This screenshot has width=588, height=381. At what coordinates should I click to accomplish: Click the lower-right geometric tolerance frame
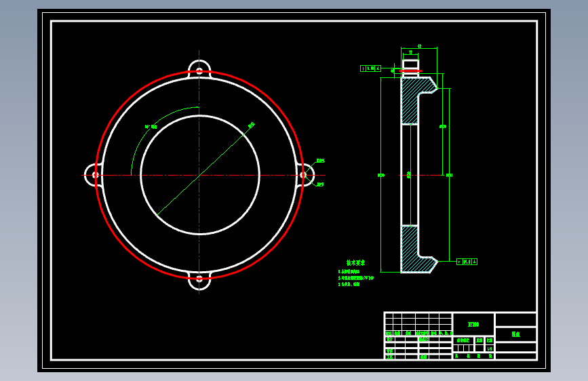(x=467, y=262)
